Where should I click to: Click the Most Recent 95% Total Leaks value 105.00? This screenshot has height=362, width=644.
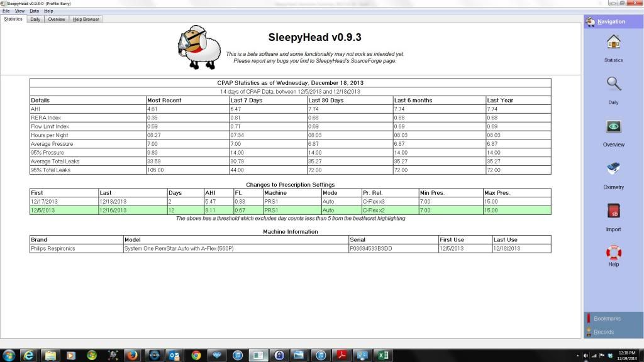155,170
